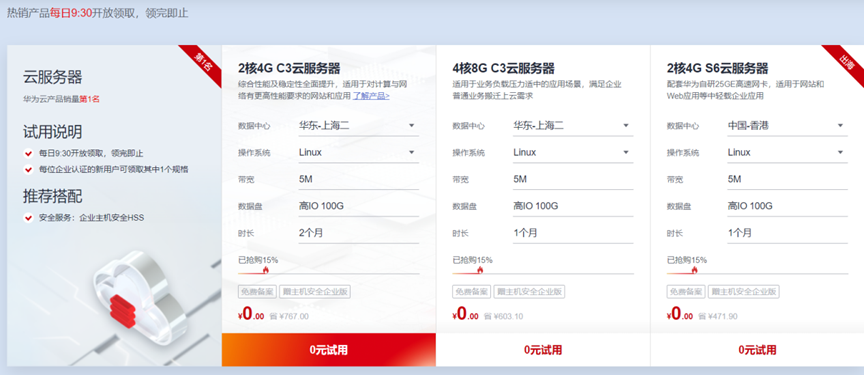Click the 云服务器 heading in left panel

[53, 77]
